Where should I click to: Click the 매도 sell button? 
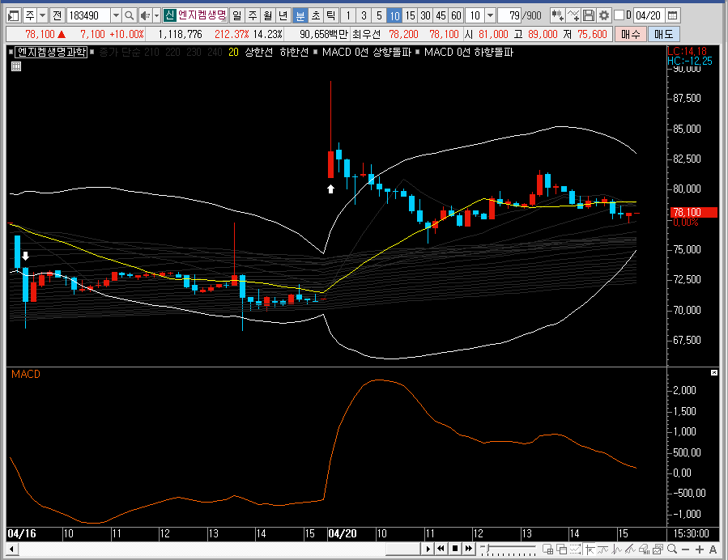tap(663, 34)
